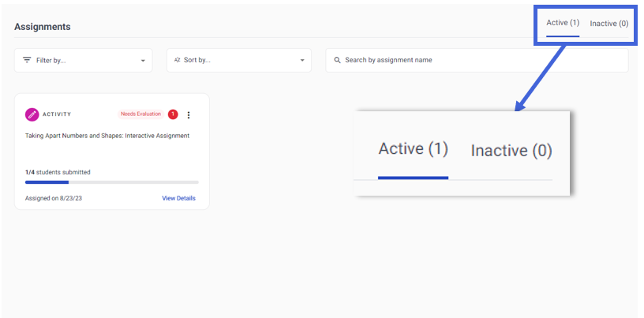This screenshot has width=644, height=318.
Task: Click the enlarged Active (1) tab callout
Action: (414, 148)
